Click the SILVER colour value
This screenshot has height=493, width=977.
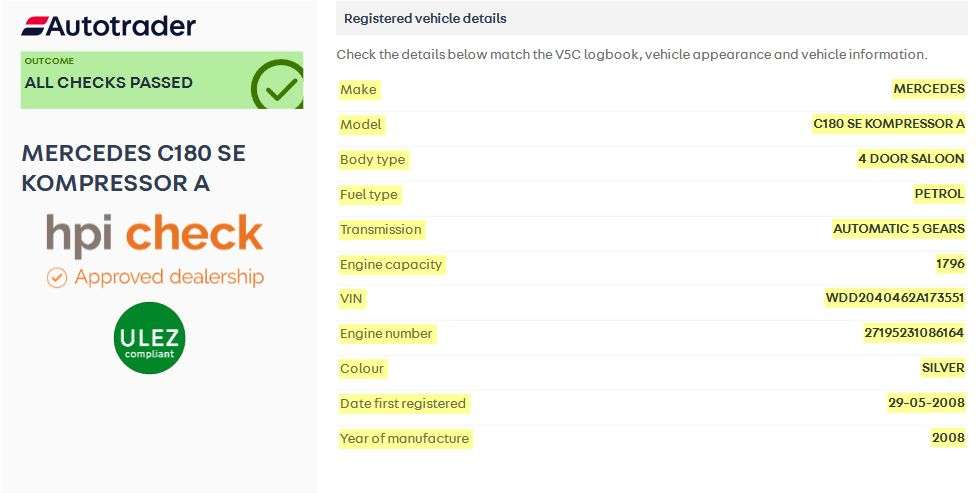(943, 368)
